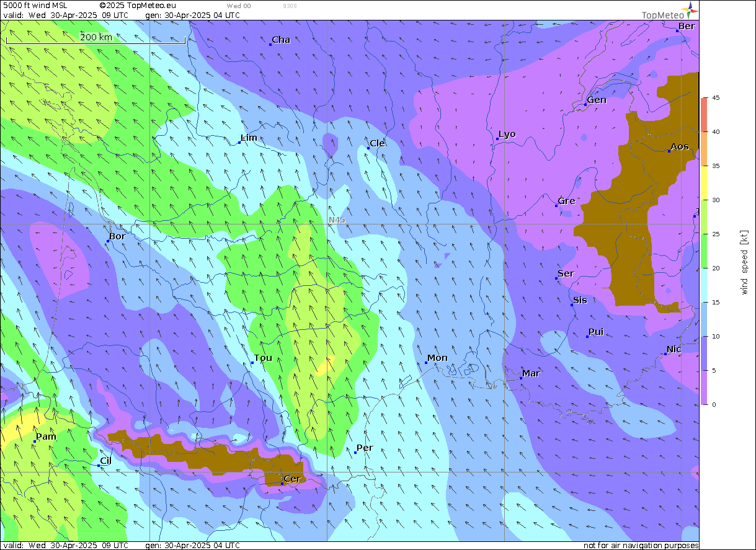Select the Cha city marker label
The image size is (756, 550).
click(x=281, y=40)
